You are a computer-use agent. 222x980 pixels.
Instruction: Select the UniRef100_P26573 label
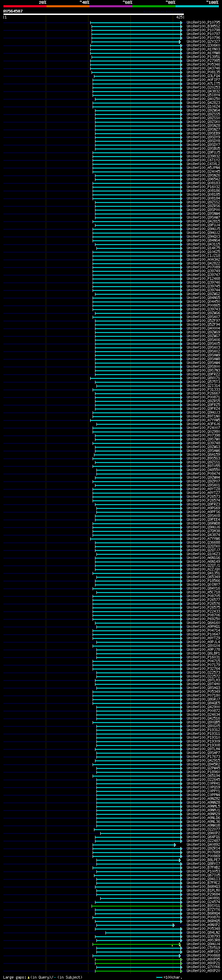[x=203, y=496]
